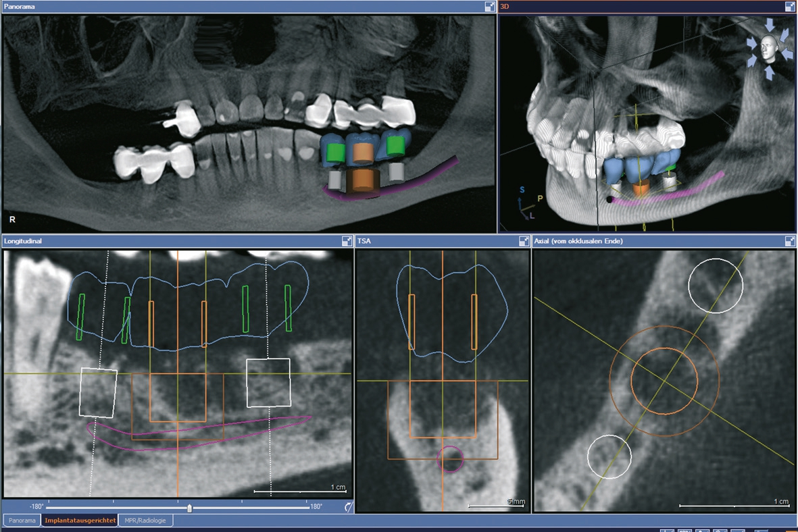Reset rotation using icon beside the angle slider
The image size is (798, 532).
pos(348,506)
